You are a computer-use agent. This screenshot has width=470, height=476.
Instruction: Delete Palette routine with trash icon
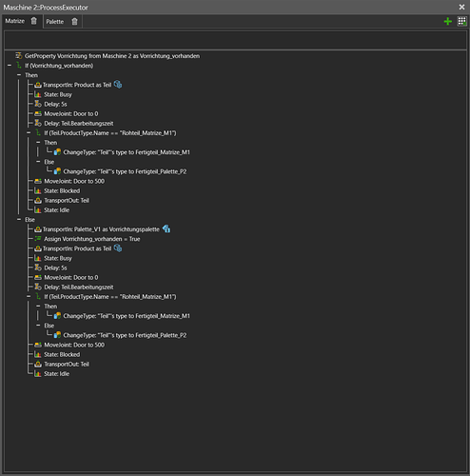[74, 22]
